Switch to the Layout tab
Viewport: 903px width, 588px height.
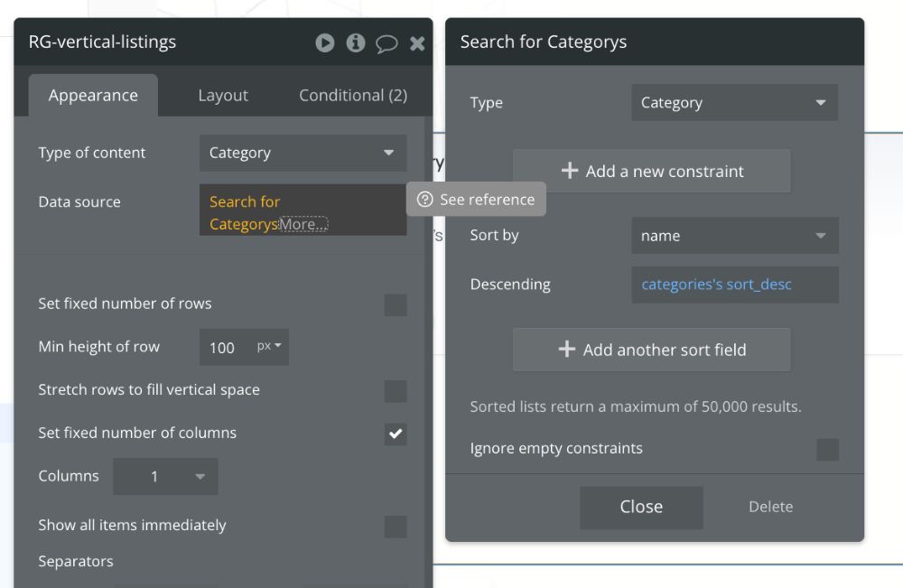pyautogui.click(x=223, y=95)
